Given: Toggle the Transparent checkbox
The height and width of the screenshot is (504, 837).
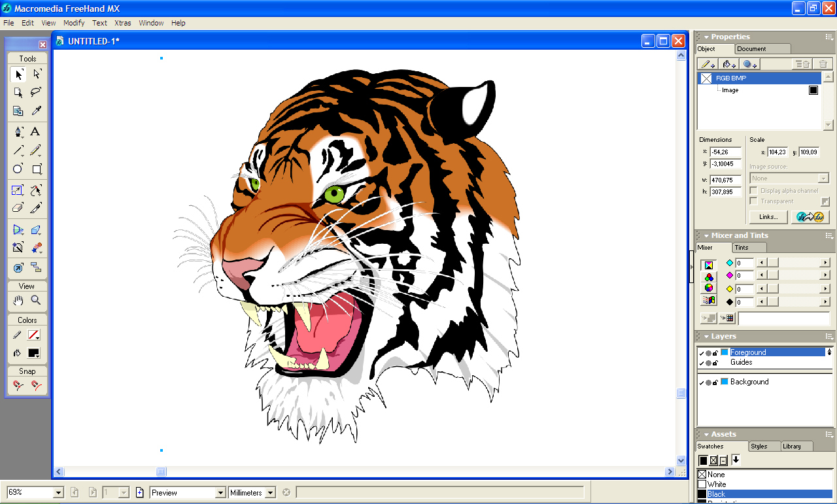Looking at the screenshot, I should pyautogui.click(x=753, y=201).
